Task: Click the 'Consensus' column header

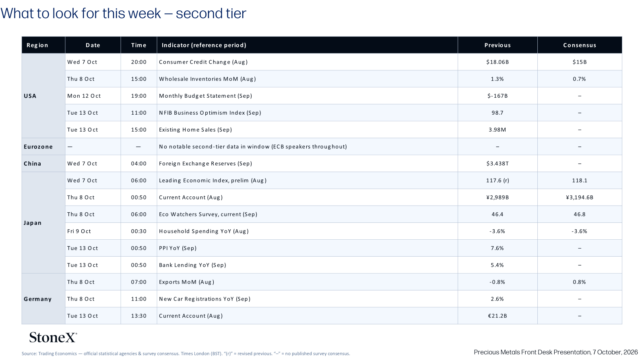Action: (x=580, y=45)
